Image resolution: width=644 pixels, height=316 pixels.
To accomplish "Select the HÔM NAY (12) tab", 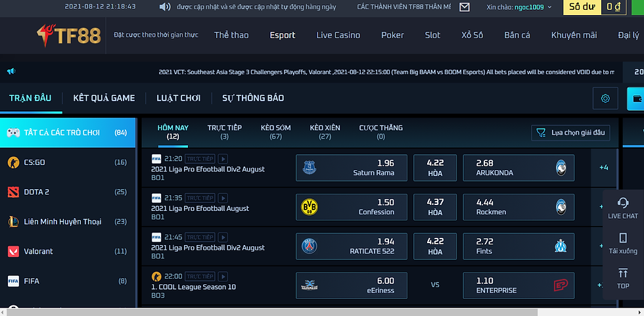I will click(173, 132).
